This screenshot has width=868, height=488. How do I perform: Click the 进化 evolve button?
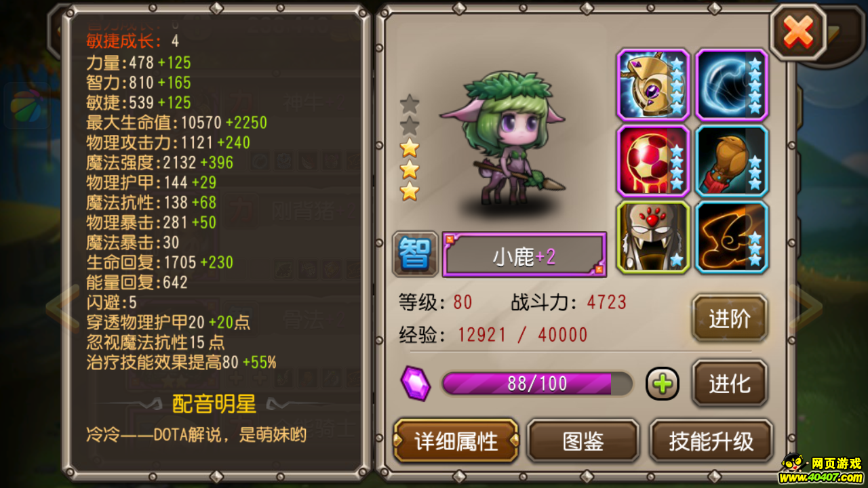730,384
